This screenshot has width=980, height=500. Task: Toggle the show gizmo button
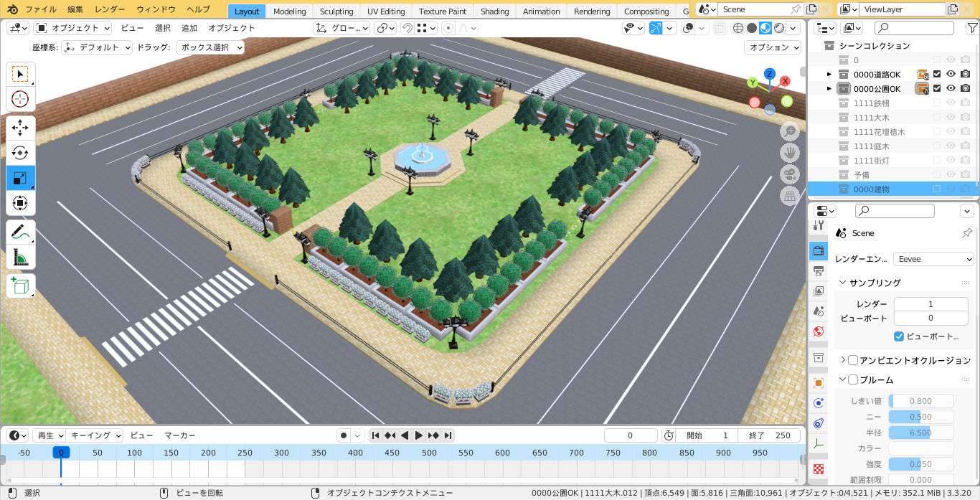click(656, 28)
